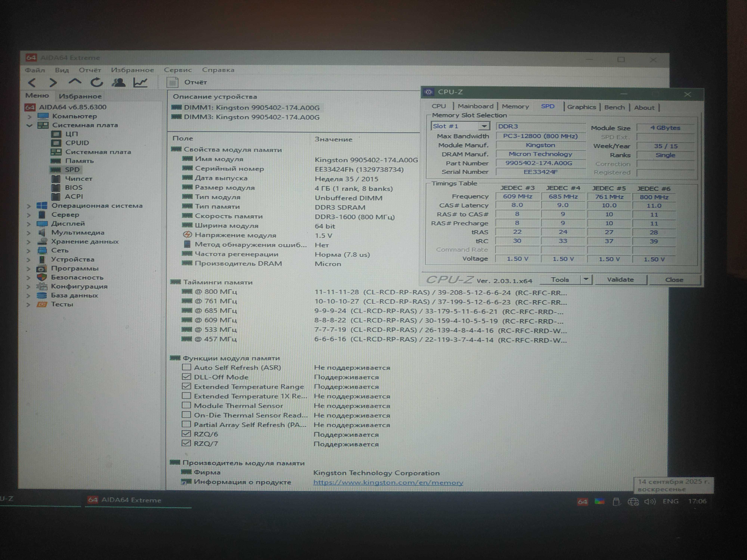Toggle Extended Temperature 1X Re... checkbox

[x=186, y=395]
